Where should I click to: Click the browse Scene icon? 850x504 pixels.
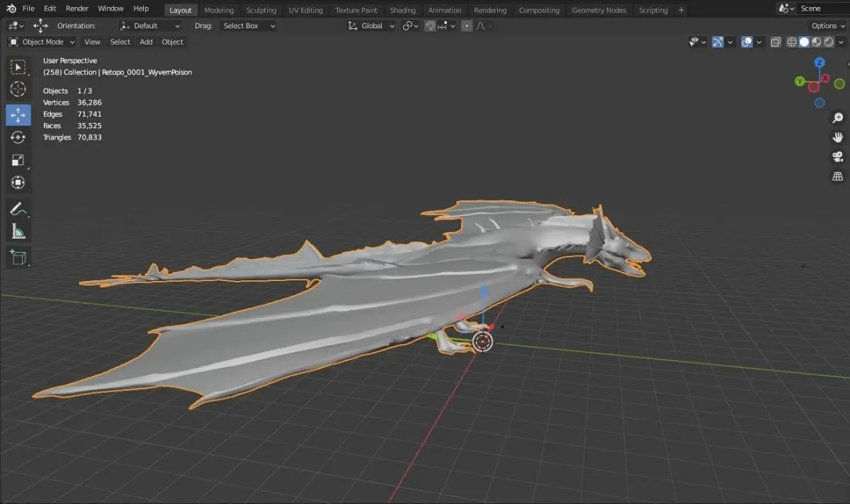[785, 9]
